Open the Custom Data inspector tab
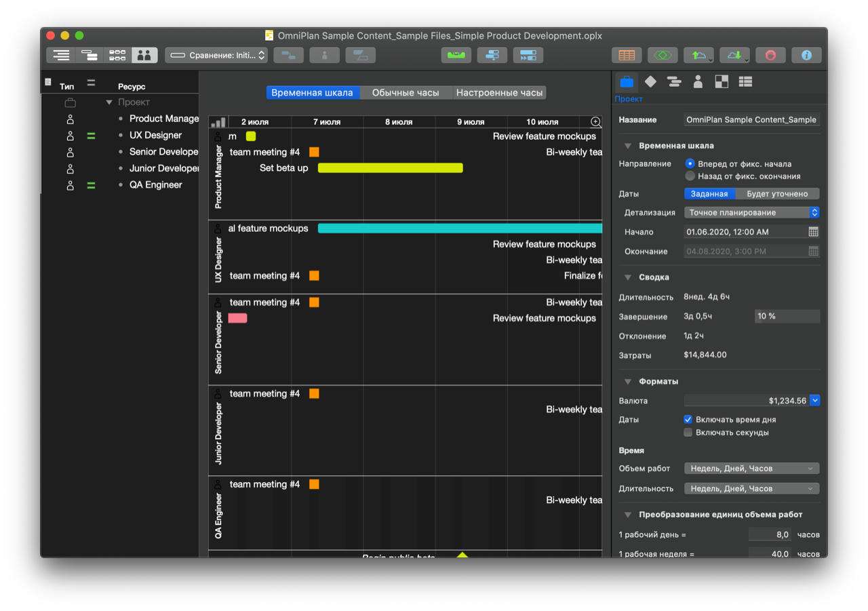Screen dimensions: 868x611 coord(745,82)
